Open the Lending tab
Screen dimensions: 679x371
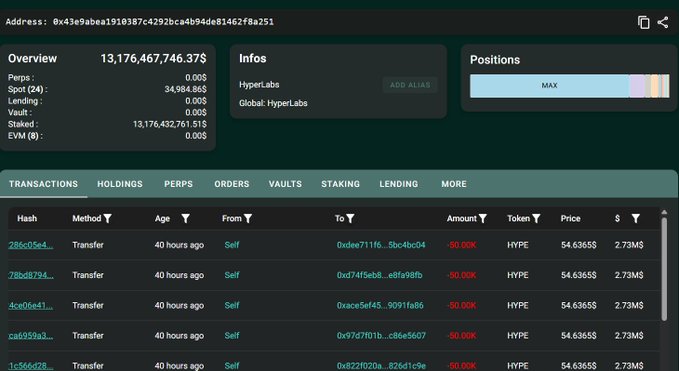(x=399, y=184)
